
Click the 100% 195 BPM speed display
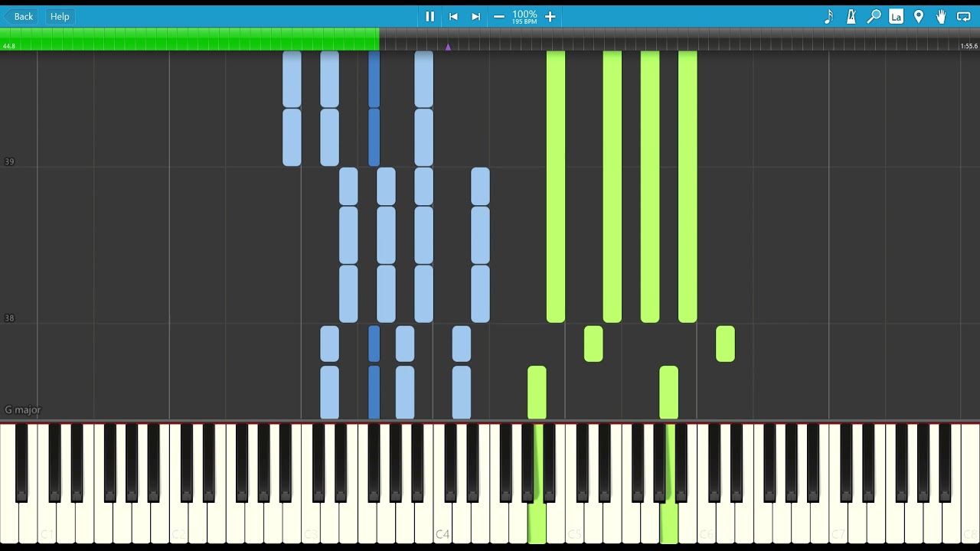(x=524, y=17)
